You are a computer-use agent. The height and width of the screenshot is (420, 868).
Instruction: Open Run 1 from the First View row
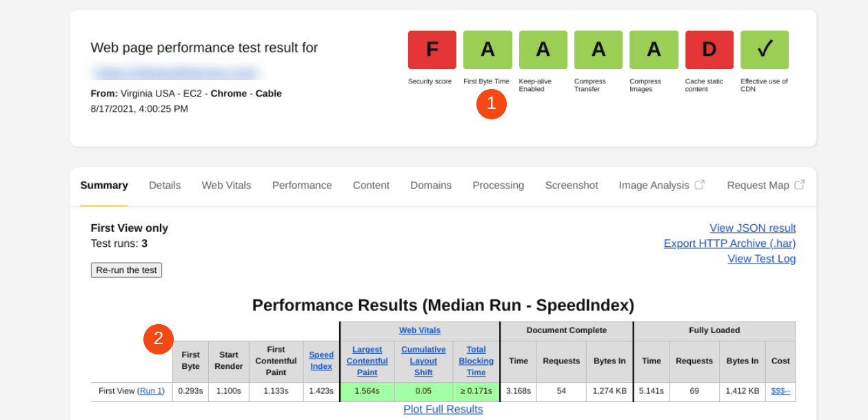coord(151,391)
